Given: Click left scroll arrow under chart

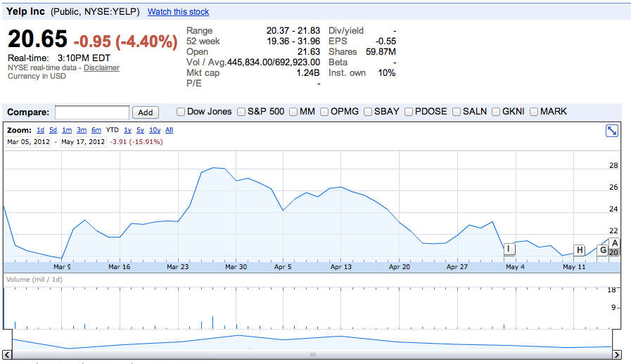Looking at the screenshot, I should 7,355.
